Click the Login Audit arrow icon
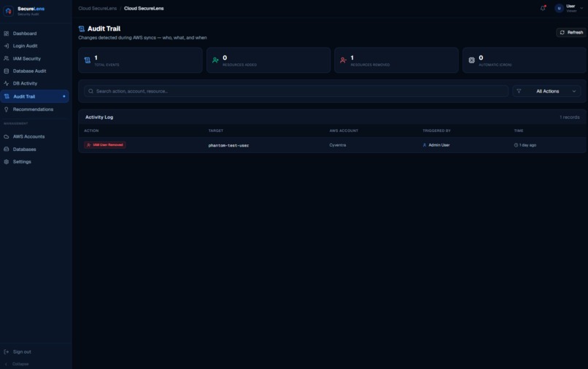This screenshot has height=369, width=588. tap(7, 46)
